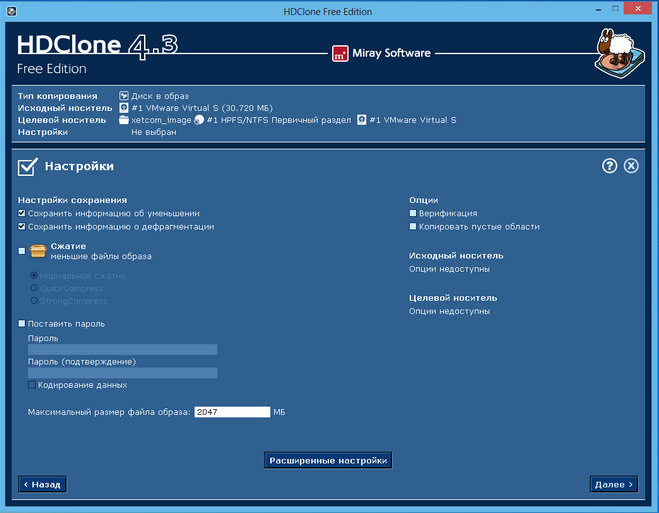The image size is (659, 513).
Task: Click Опции недоступны under Целевой носитель
Action: pos(449,311)
